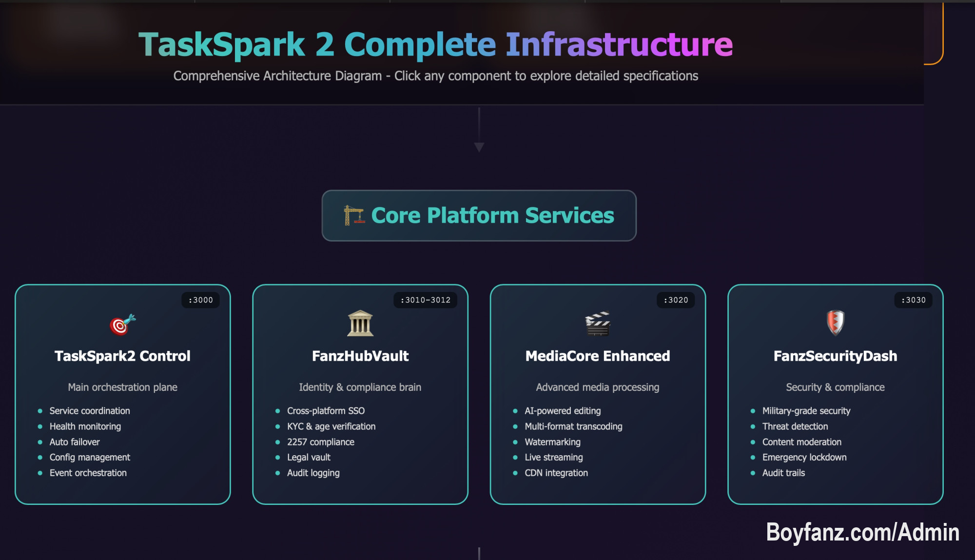Click the construction crane icon in Core Platform Services
This screenshot has height=560, width=975.
click(354, 215)
